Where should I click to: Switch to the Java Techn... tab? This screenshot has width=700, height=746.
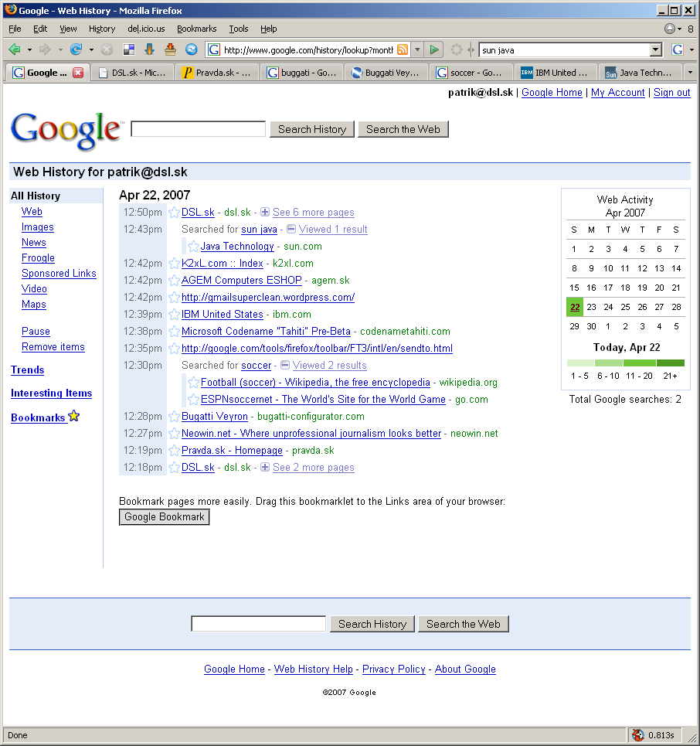(641, 73)
